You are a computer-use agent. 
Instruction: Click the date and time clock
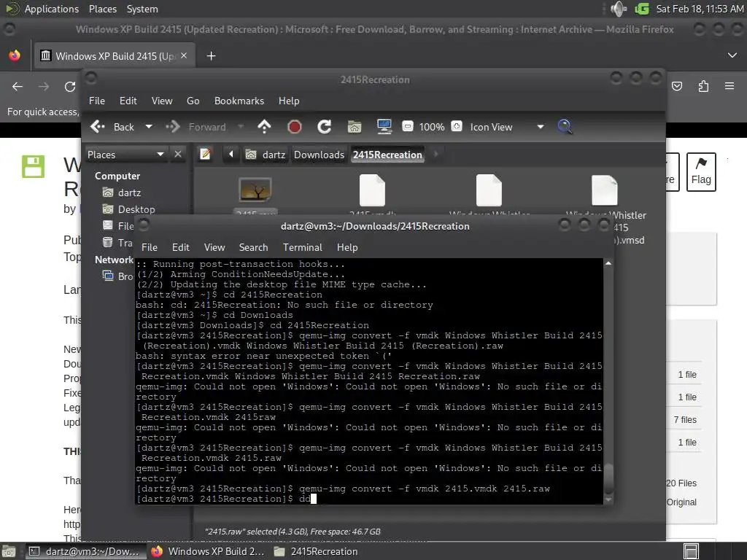700,9
